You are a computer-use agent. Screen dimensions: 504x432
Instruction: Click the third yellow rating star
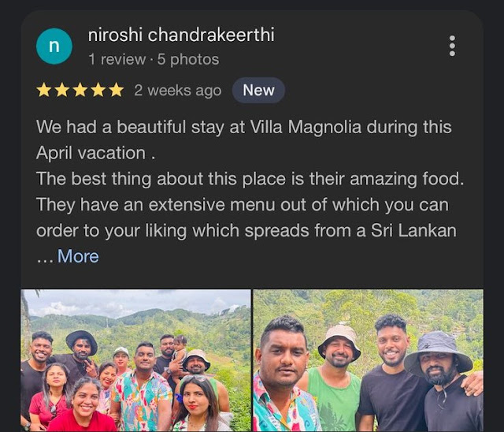click(80, 90)
